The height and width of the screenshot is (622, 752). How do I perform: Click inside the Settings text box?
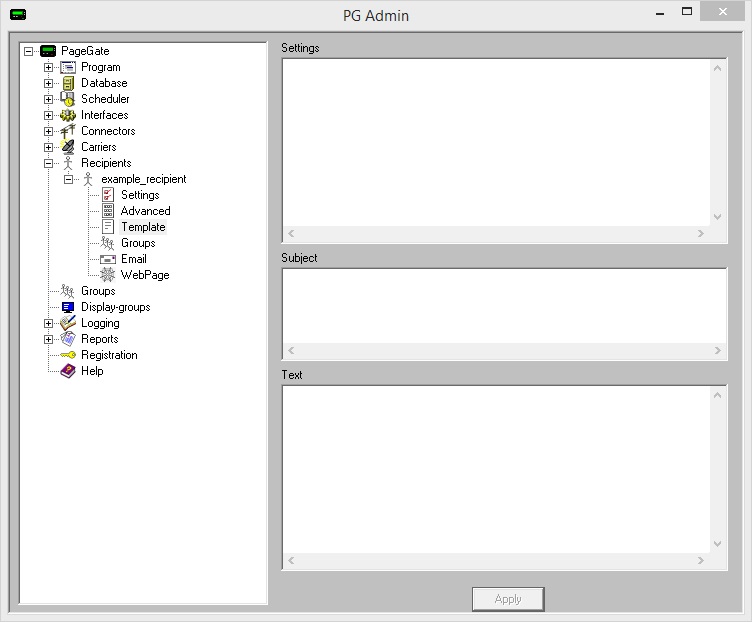[x=496, y=142]
